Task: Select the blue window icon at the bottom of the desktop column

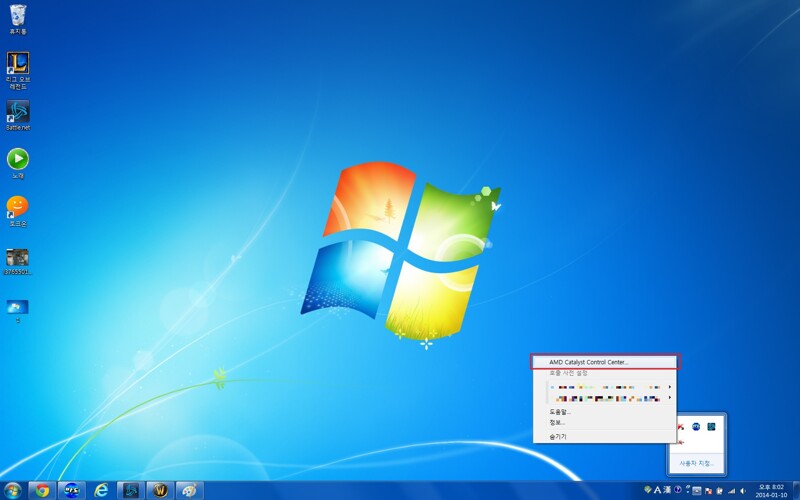Action: pos(17,311)
